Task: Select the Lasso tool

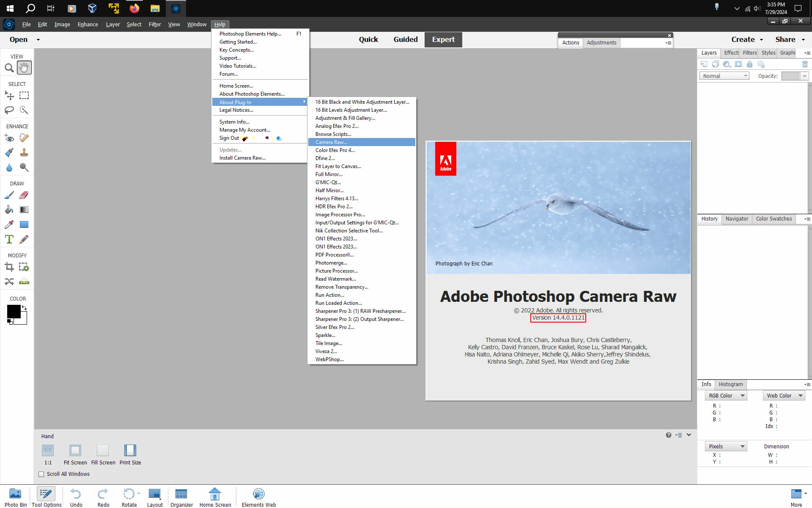Action: (9, 110)
